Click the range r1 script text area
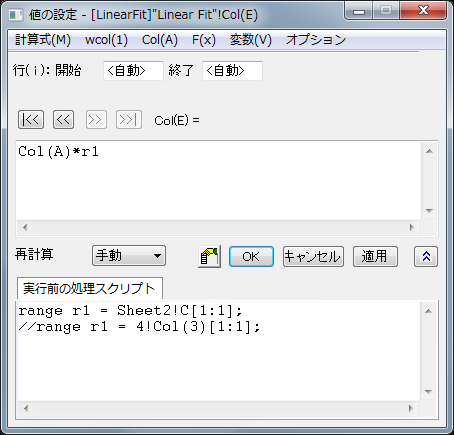The height and width of the screenshot is (435, 454). (219, 351)
